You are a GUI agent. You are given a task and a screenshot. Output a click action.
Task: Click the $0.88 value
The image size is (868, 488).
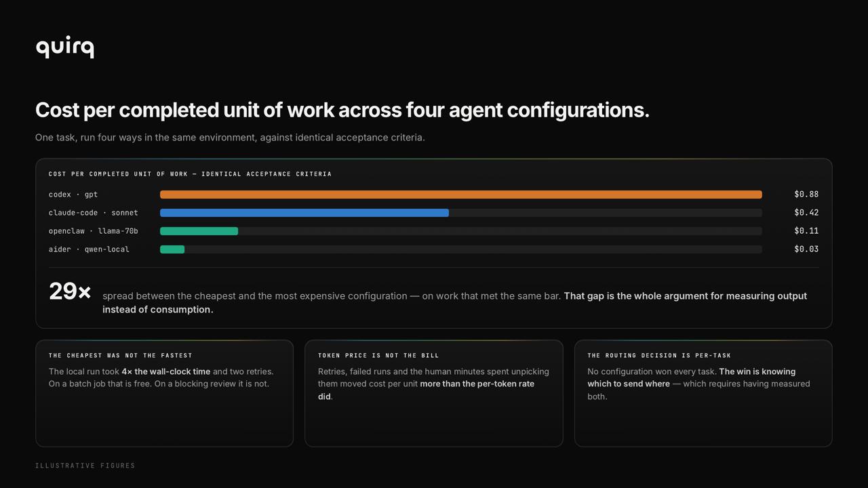click(x=806, y=195)
